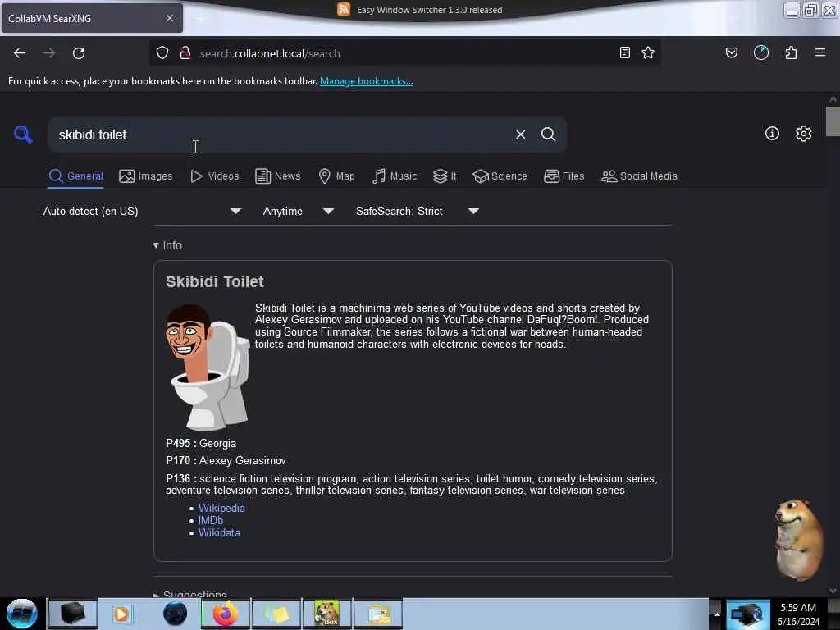Switch to the Map tab

[x=336, y=176]
